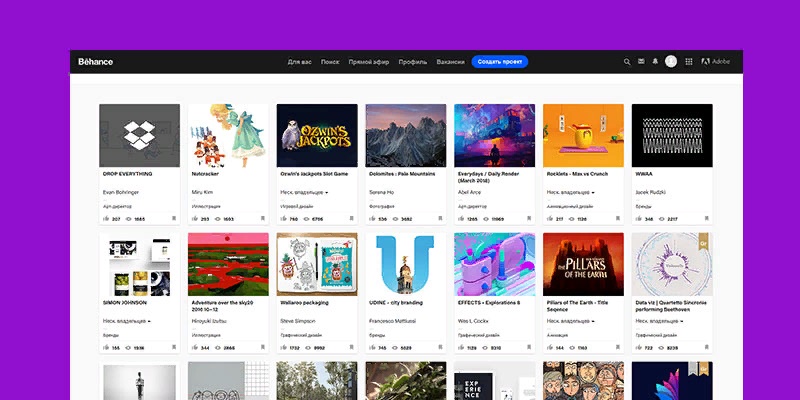This screenshot has height=400, width=800.
Task: Click the Анимация category on Pillars card
Action: pos(556,335)
